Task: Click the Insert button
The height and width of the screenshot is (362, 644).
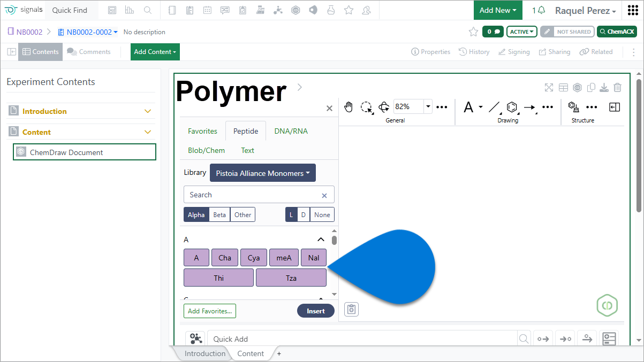Action: [316, 311]
